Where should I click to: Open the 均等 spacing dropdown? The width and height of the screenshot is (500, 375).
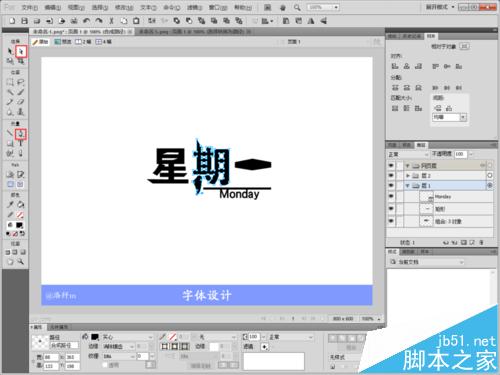point(449,117)
